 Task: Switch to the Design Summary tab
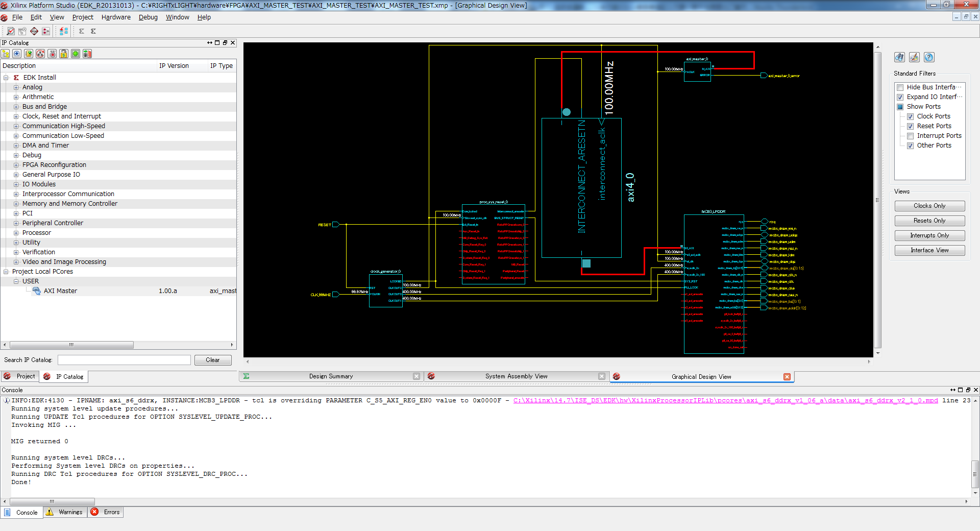(331, 376)
